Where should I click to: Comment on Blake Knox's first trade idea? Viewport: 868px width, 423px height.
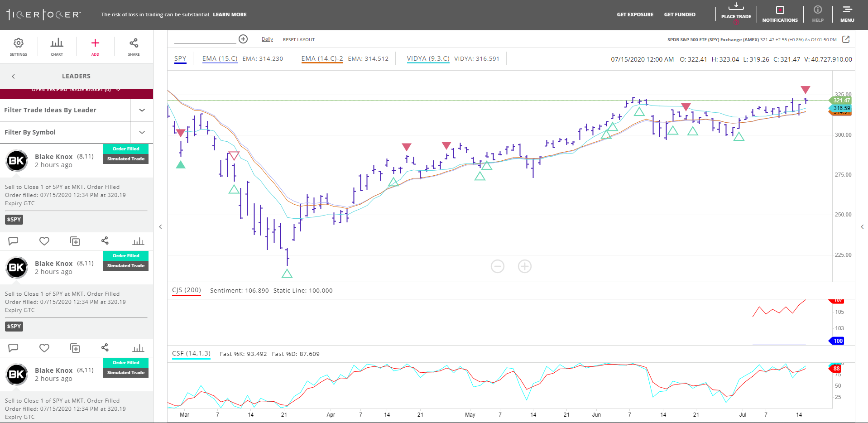[13, 241]
